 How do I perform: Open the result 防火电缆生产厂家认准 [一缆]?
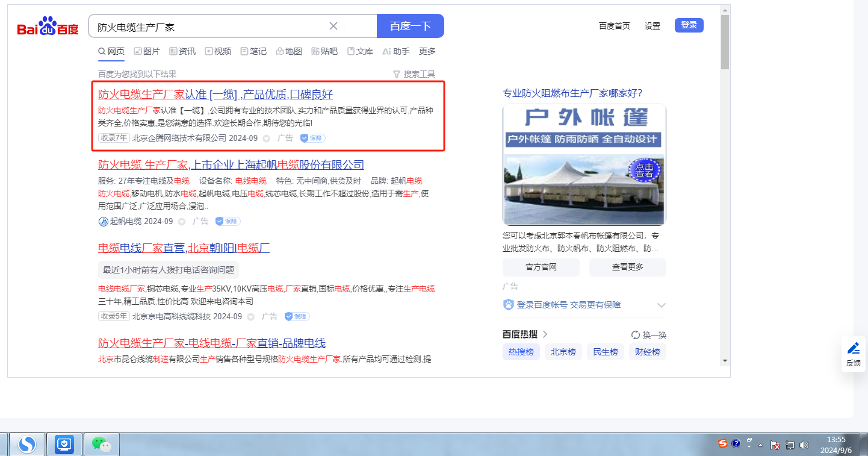coord(215,95)
